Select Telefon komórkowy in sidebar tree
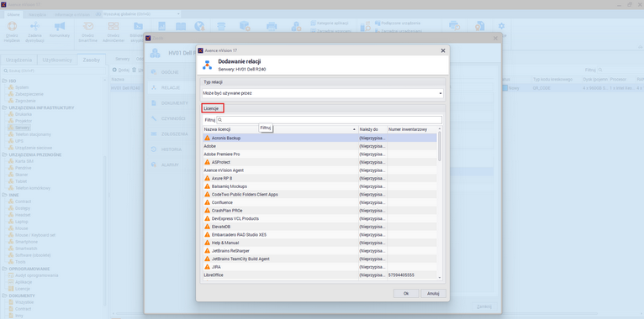Image resolution: width=644 pixels, height=319 pixels. click(x=33, y=188)
